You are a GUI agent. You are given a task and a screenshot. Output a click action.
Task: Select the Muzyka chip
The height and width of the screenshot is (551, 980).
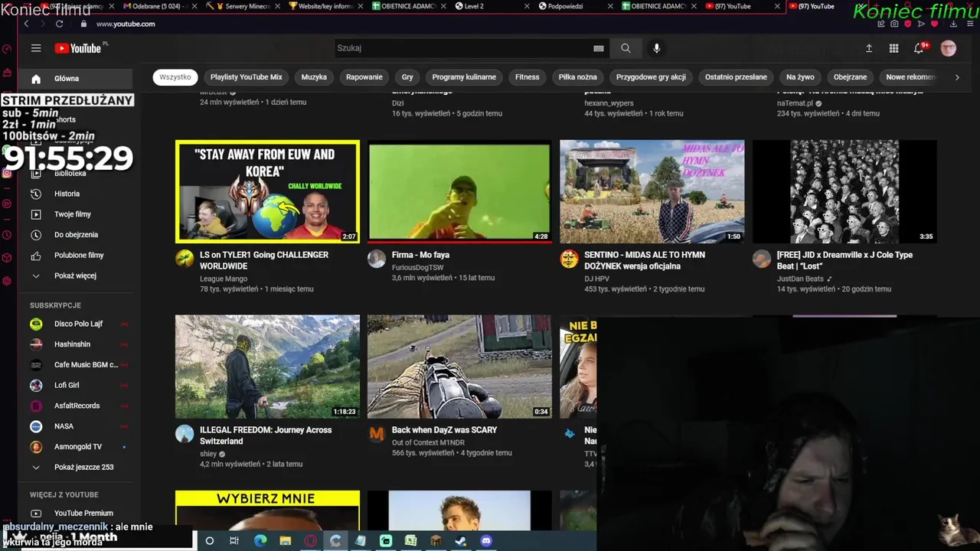click(314, 77)
